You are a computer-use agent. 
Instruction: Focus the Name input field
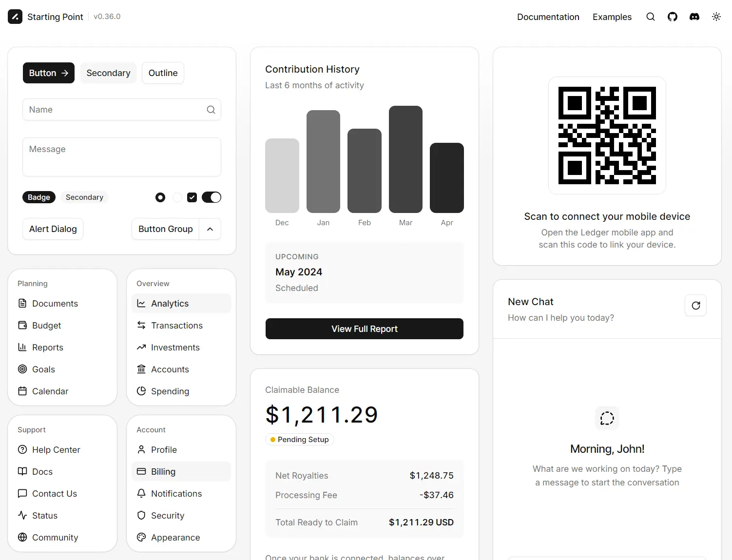click(122, 110)
